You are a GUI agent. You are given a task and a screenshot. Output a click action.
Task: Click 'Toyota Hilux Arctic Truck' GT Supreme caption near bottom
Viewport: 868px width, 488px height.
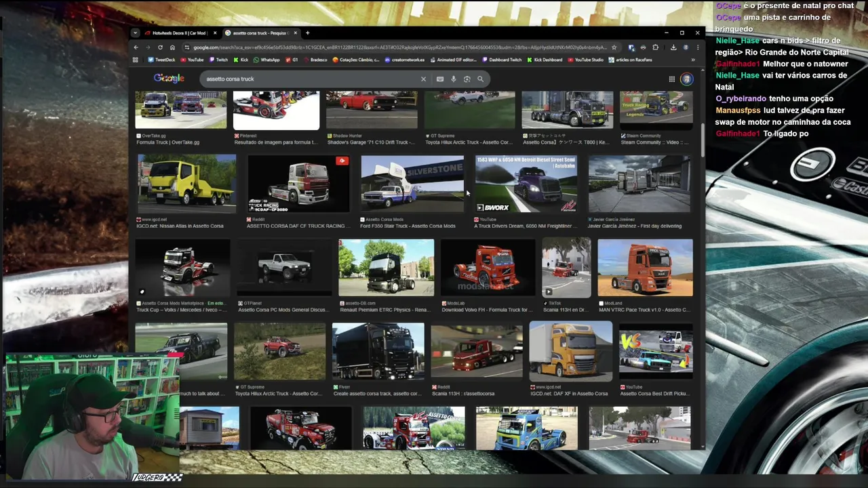pos(279,393)
